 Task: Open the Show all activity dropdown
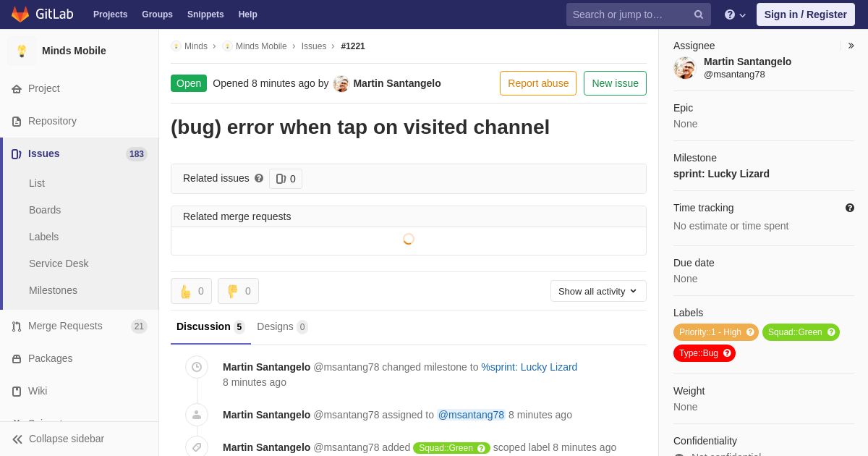point(598,291)
